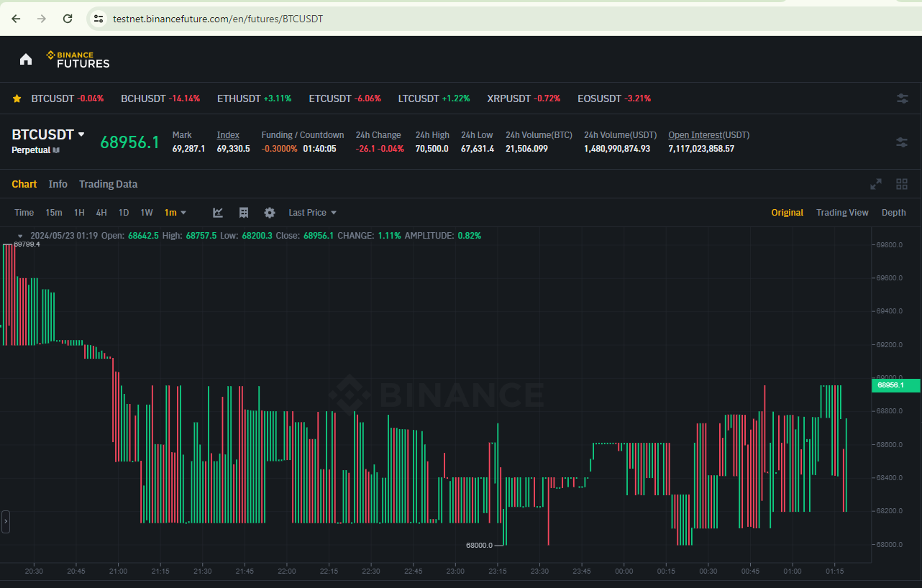
Task: Select the 15m interval
Action: pyautogui.click(x=54, y=213)
